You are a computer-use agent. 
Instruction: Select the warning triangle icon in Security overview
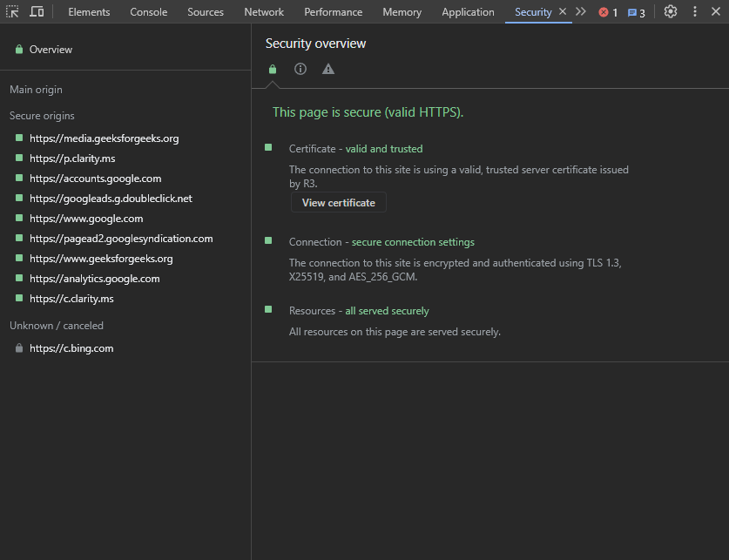point(328,70)
